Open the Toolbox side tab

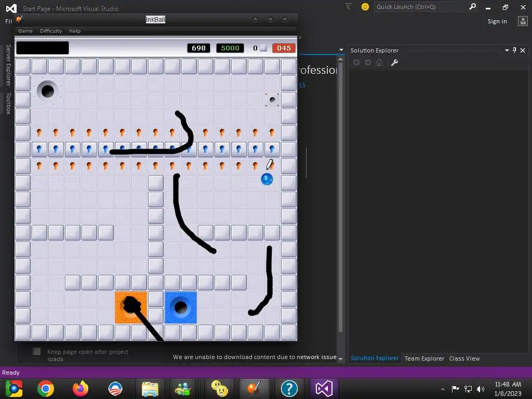[x=8, y=103]
